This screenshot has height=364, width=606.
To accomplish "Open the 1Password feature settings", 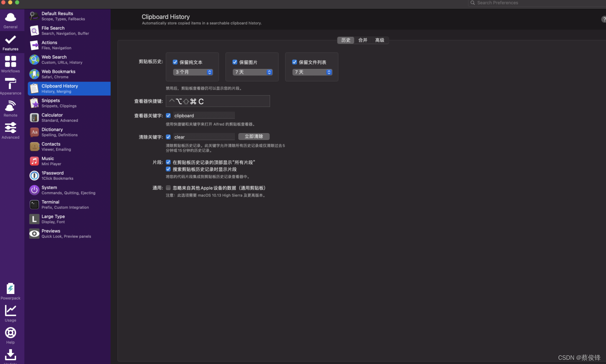I will (68, 175).
